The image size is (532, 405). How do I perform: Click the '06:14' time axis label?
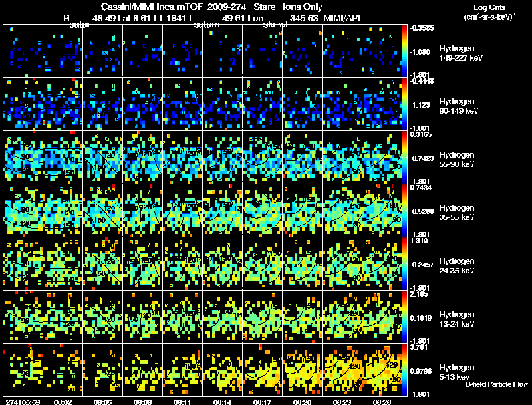point(222,402)
